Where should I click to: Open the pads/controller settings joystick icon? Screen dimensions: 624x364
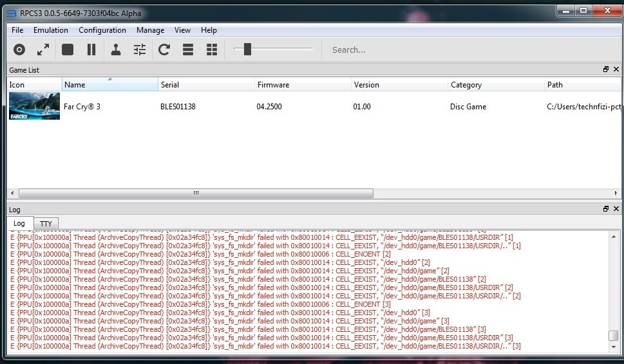click(116, 50)
